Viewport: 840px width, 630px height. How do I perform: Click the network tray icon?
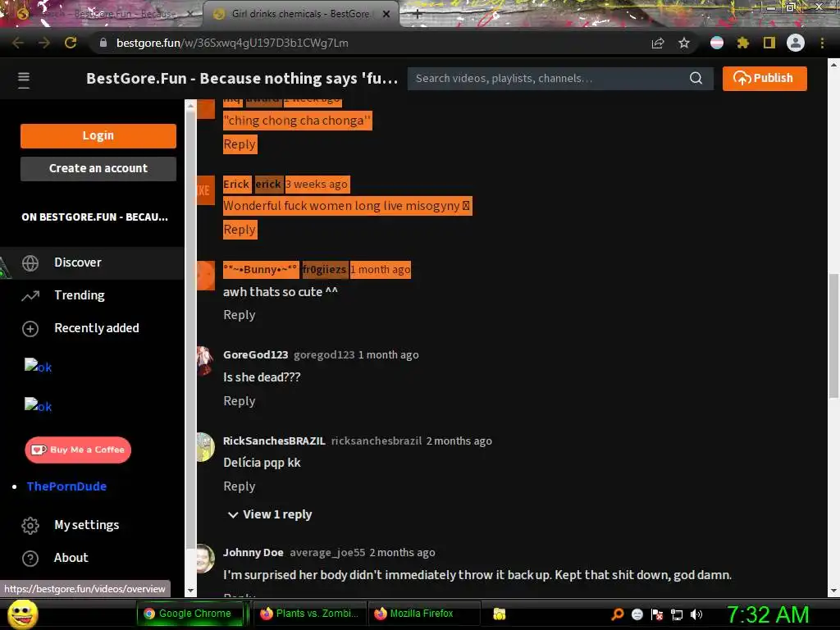coord(677,614)
